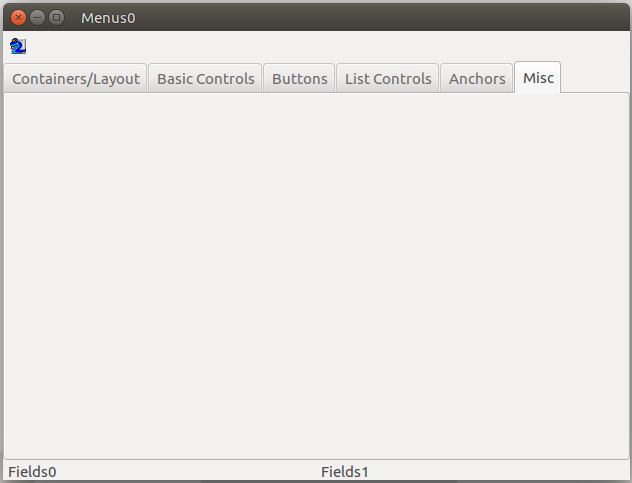Select the Buttons tab
This screenshot has height=483, width=632.
point(300,79)
